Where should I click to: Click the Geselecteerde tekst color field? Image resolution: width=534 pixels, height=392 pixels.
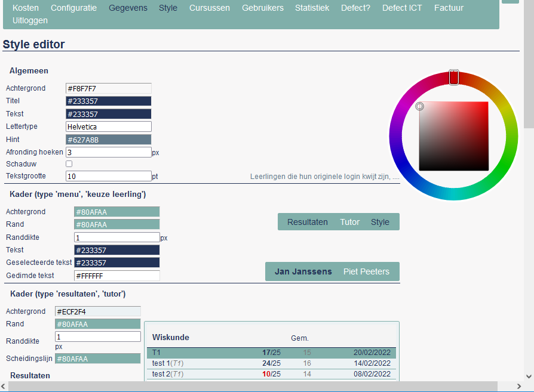point(117,263)
